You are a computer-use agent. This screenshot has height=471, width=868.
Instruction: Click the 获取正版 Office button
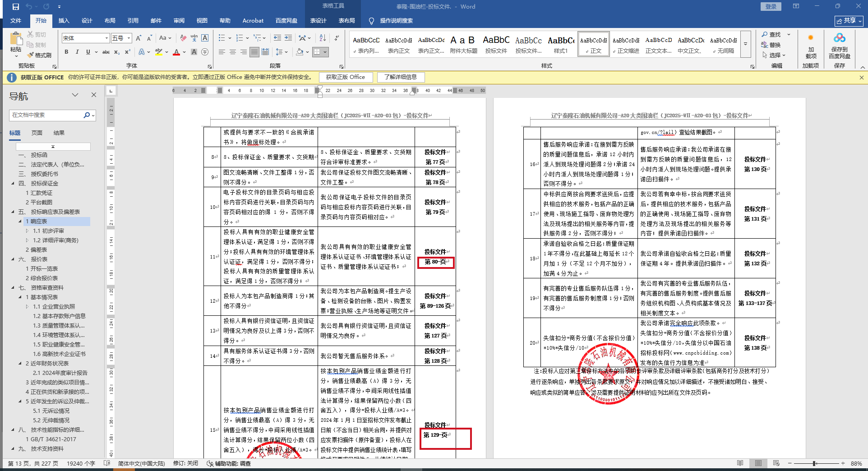pyautogui.click(x=346, y=77)
